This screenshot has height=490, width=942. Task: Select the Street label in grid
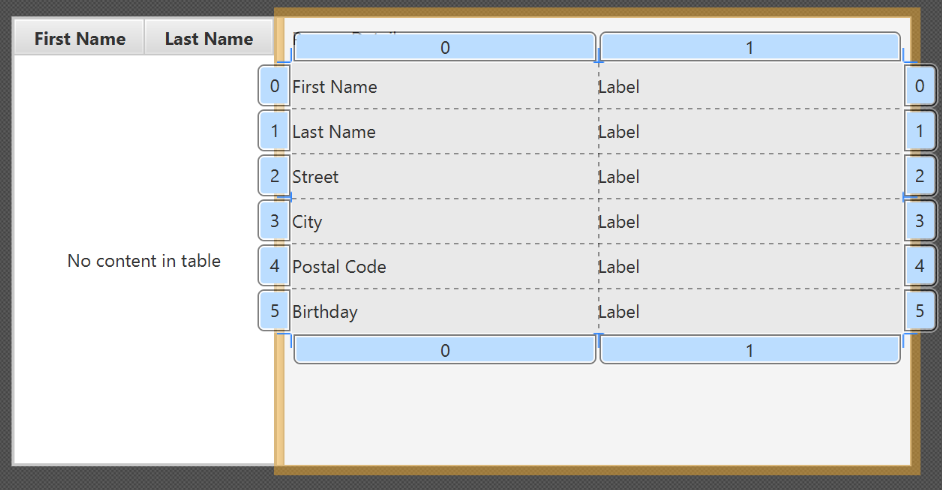coord(315,177)
